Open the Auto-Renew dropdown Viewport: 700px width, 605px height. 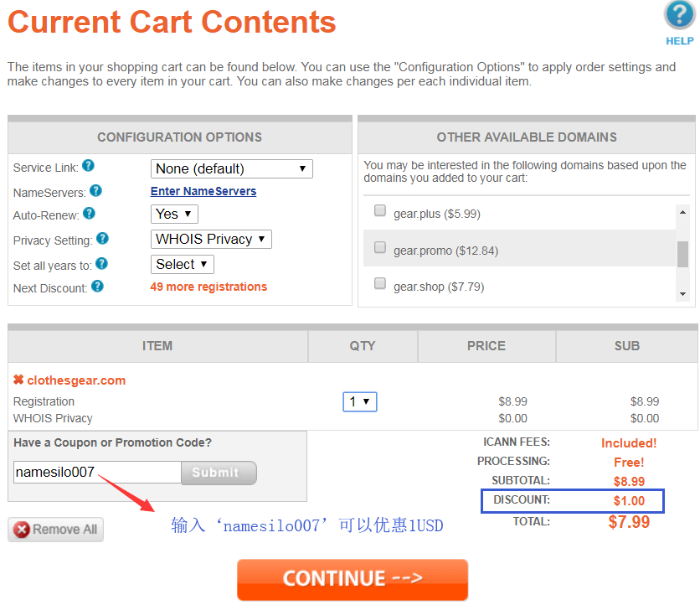pyautogui.click(x=174, y=215)
